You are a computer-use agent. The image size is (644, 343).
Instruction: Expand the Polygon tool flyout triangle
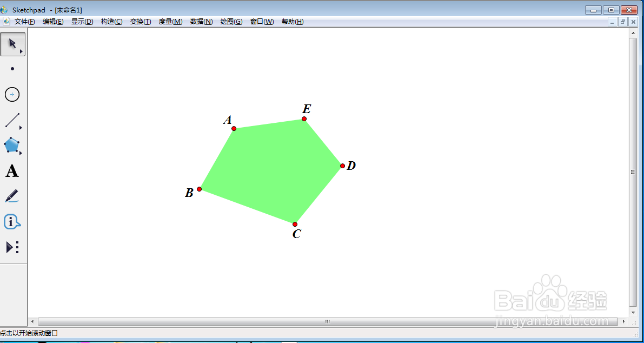(x=21, y=153)
